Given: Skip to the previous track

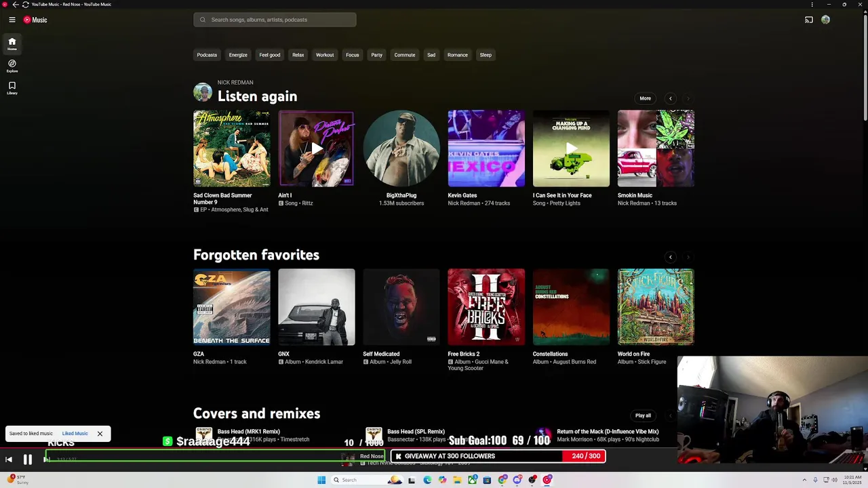Looking at the screenshot, I should 9,460.
